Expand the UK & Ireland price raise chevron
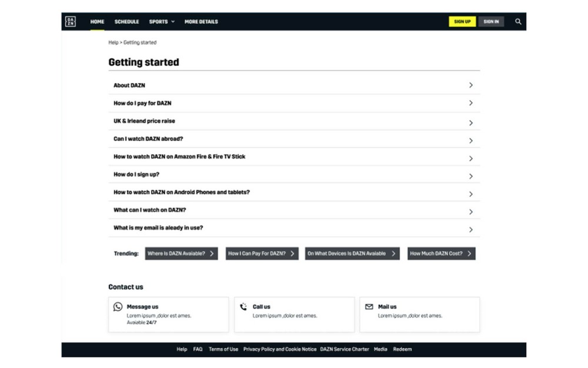 470,123
